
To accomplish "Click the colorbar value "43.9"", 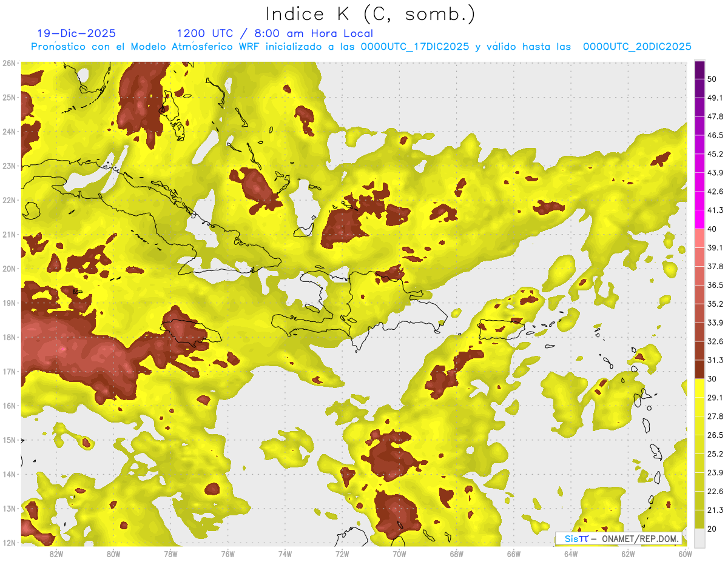I will [x=715, y=173].
